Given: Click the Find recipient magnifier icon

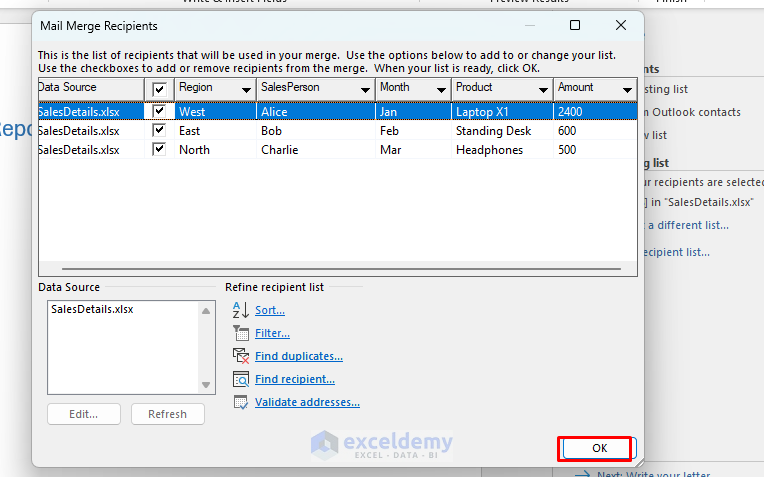Looking at the screenshot, I should click(x=241, y=379).
